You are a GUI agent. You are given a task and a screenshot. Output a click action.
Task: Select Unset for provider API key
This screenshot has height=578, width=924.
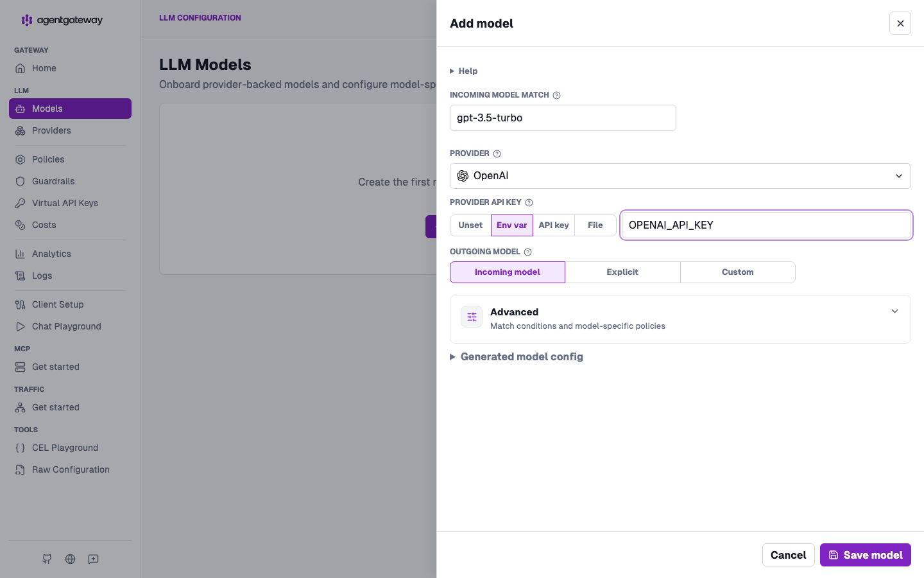(x=470, y=225)
